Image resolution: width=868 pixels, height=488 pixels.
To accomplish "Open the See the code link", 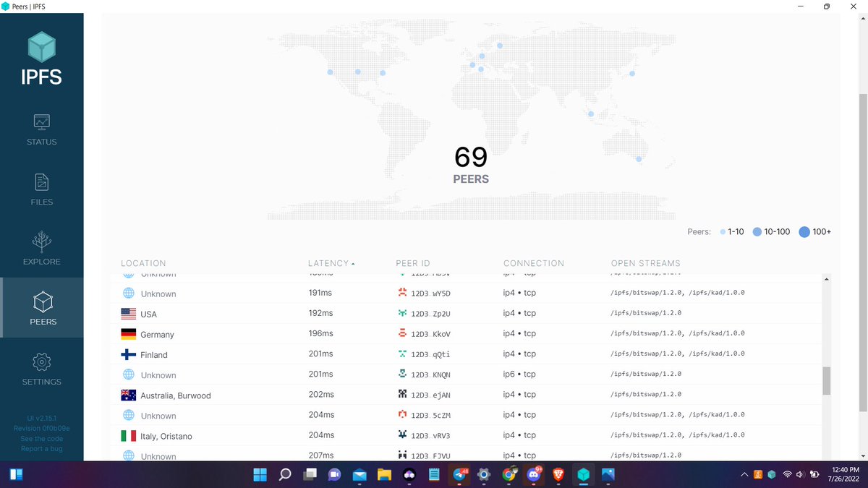I will click(41, 438).
